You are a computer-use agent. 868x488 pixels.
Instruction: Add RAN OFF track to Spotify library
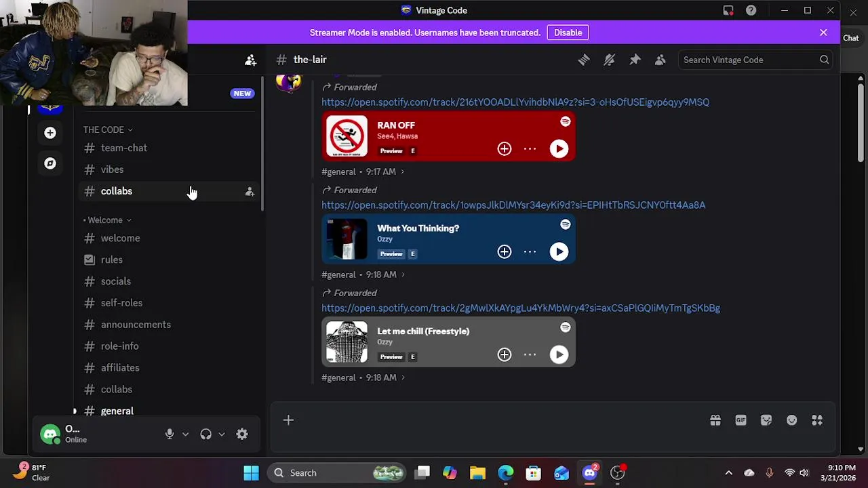tap(505, 149)
